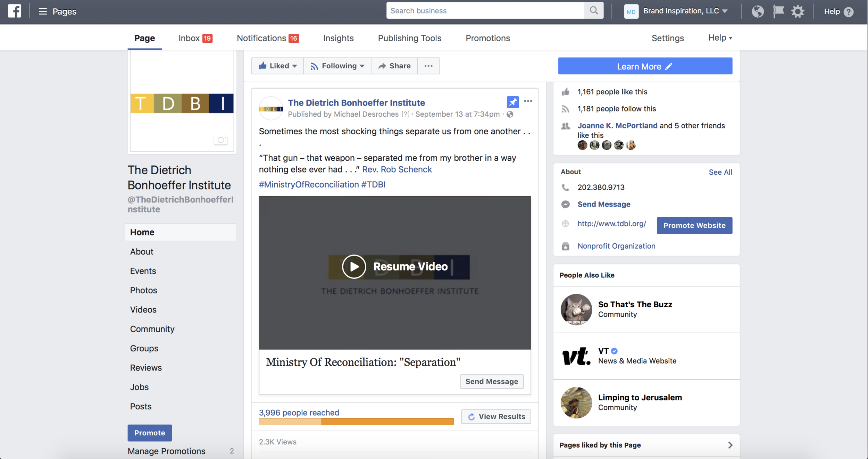868x459 pixels.
Task: Click the Search business input field
Action: tap(485, 11)
